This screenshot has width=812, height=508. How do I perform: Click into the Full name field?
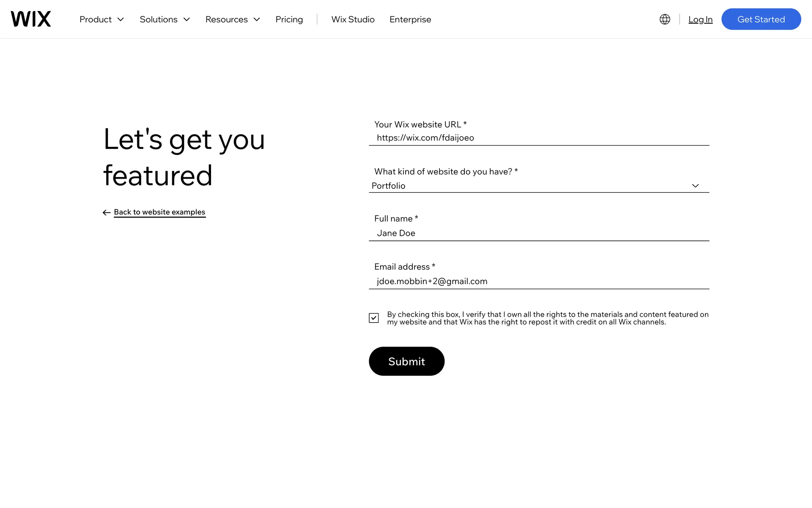539,233
